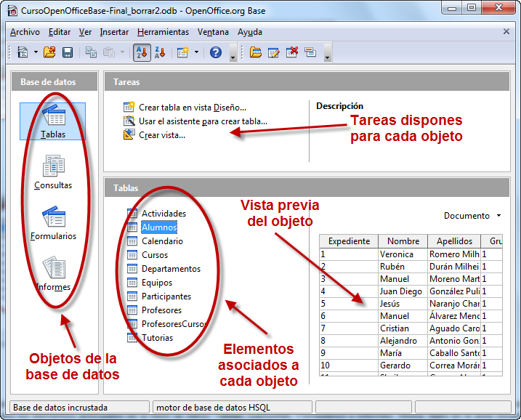521x420 pixels.
Task: Click status bar motor de base de datos HSQL
Action: [233, 408]
